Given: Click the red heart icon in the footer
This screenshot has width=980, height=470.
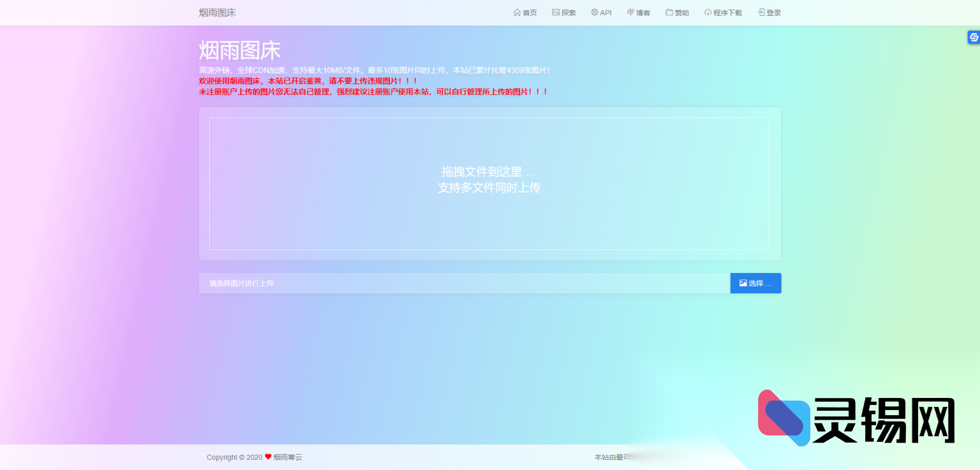Looking at the screenshot, I should 268,457.
